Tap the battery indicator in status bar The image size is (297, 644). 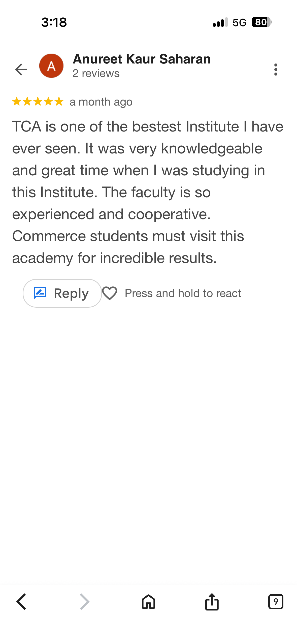pyautogui.click(x=261, y=22)
